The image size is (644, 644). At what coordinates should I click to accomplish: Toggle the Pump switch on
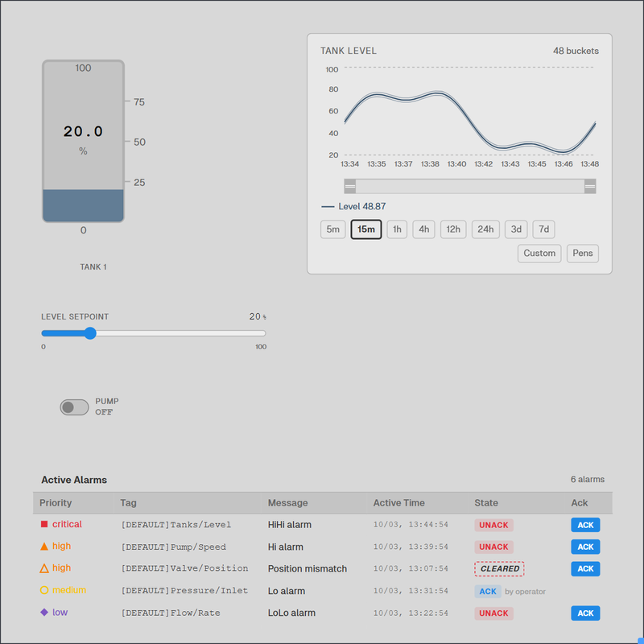point(74,407)
